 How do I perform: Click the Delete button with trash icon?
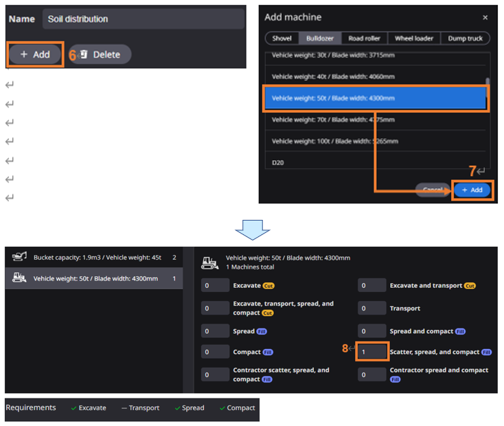click(x=100, y=54)
